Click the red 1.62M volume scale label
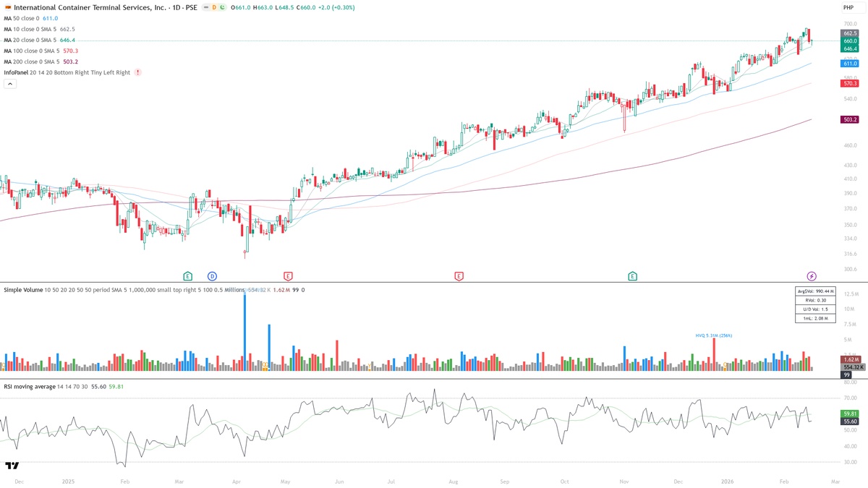This screenshot has height=488, width=868. tap(850, 359)
